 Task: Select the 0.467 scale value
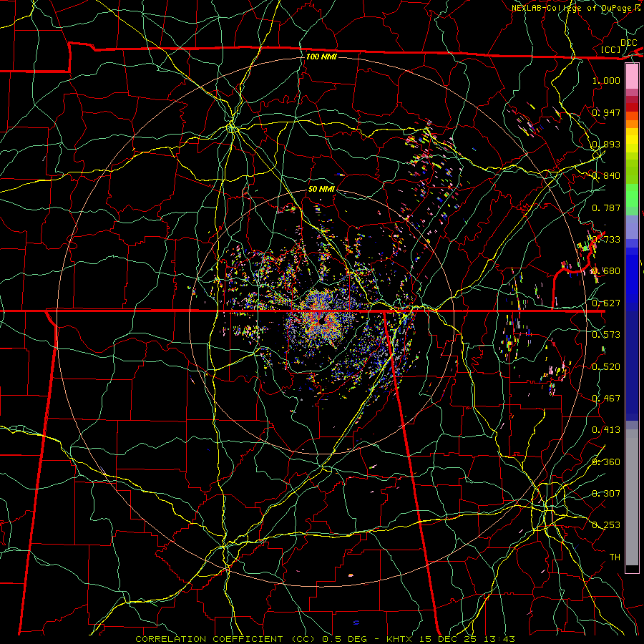point(606,399)
